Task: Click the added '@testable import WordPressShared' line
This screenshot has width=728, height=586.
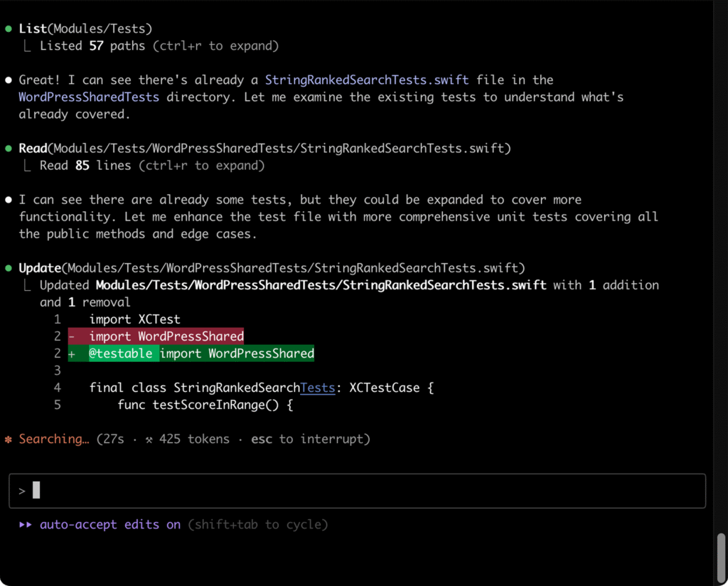Action: (x=191, y=353)
